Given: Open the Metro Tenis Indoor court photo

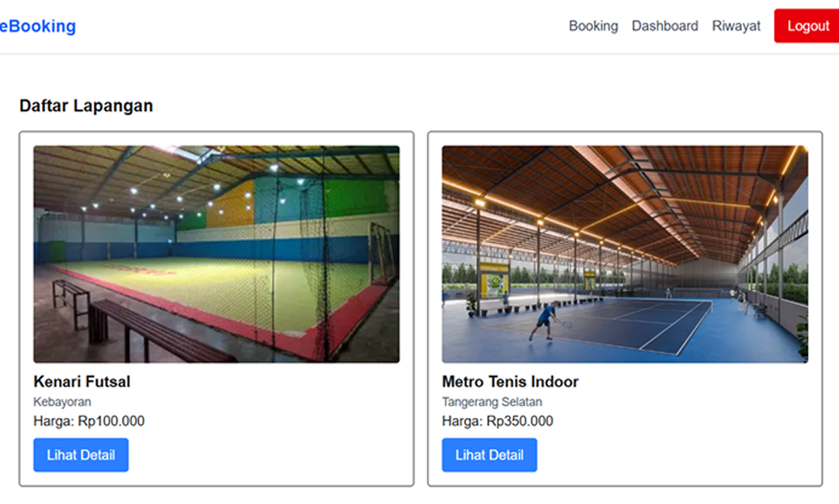Looking at the screenshot, I should pos(625,254).
